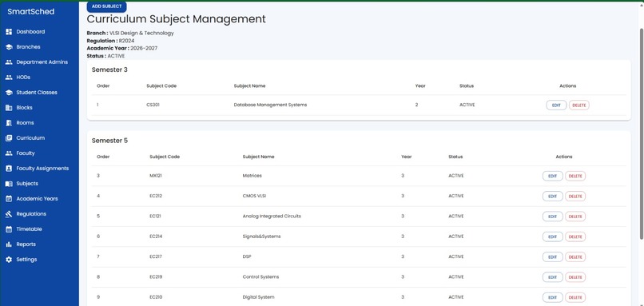Click the HODs people icon
This screenshot has width=644, height=306.
click(9, 77)
